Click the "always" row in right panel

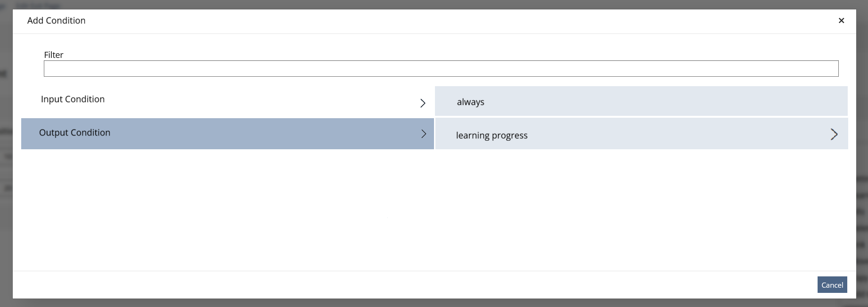pos(641,101)
